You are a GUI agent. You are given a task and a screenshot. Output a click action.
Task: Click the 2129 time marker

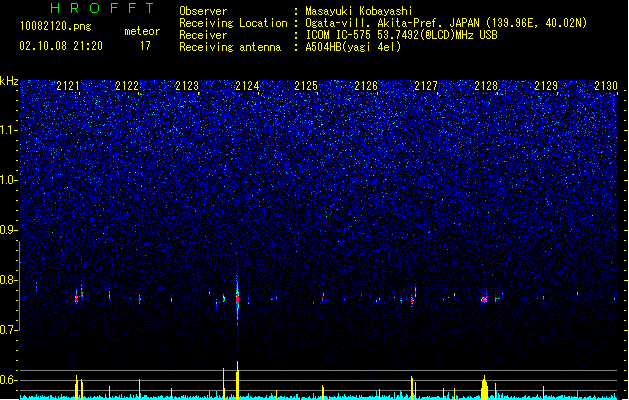click(546, 86)
